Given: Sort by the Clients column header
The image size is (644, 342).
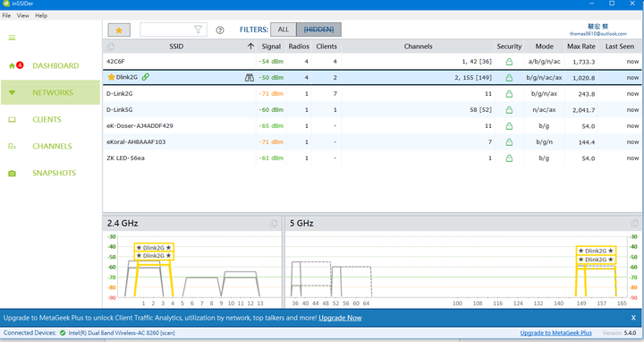Looking at the screenshot, I should pos(326,47).
